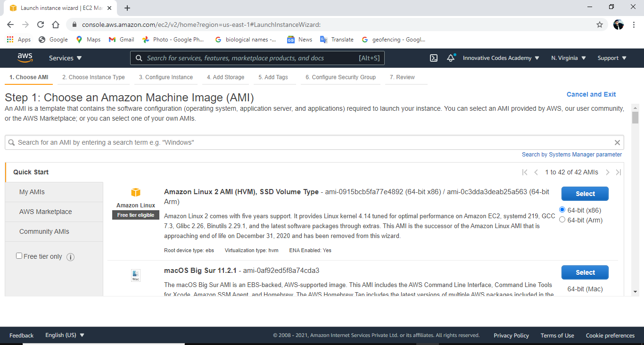Select the Amazon Linux 2 AMI

585,193
